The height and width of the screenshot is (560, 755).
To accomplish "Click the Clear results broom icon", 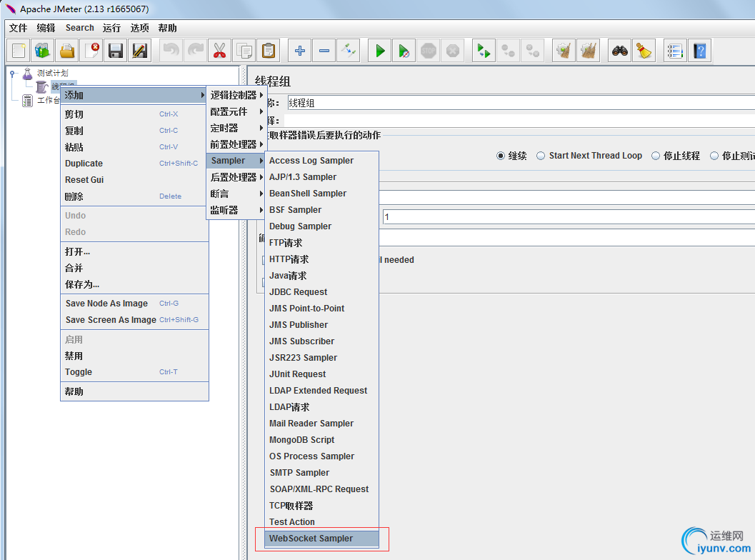I will pyautogui.click(x=564, y=51).
